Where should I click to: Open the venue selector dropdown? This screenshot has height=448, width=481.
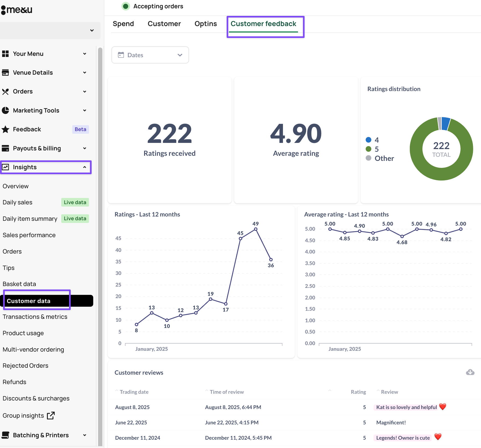click(x=50, y=30)
